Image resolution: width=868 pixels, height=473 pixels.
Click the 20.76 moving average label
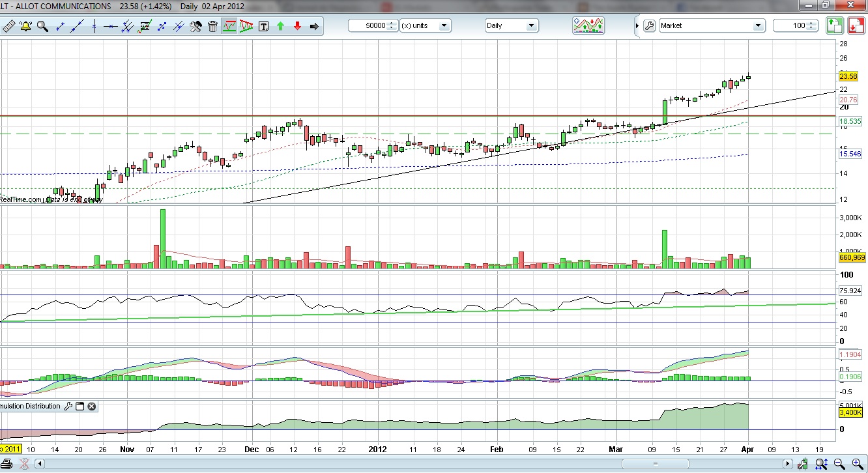pos(848,100)
